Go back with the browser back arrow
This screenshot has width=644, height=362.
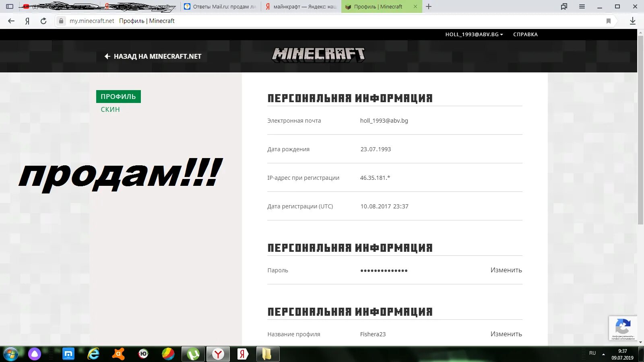coord(11,21)
